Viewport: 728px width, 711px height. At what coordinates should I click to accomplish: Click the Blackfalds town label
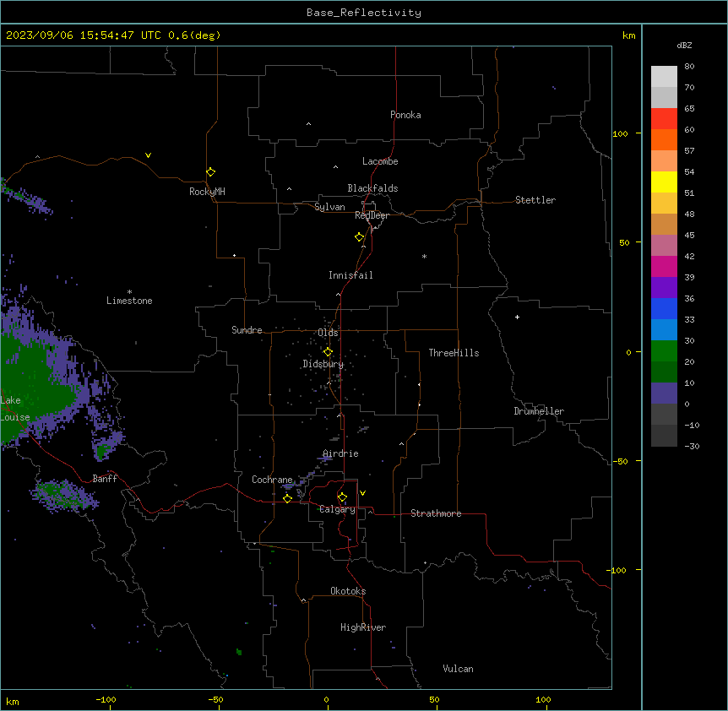click(x=372, y=188)
